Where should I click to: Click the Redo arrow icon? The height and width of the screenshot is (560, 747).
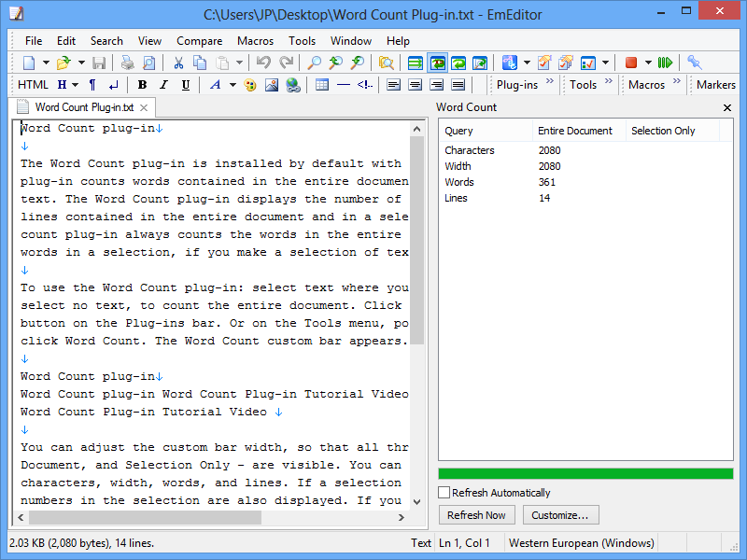286,63
